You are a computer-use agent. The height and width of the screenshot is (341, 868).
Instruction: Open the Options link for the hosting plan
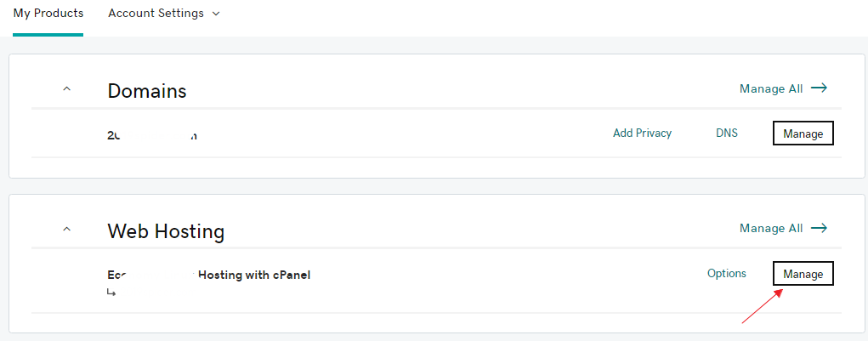pyautogui.click(x=727, y=274)
